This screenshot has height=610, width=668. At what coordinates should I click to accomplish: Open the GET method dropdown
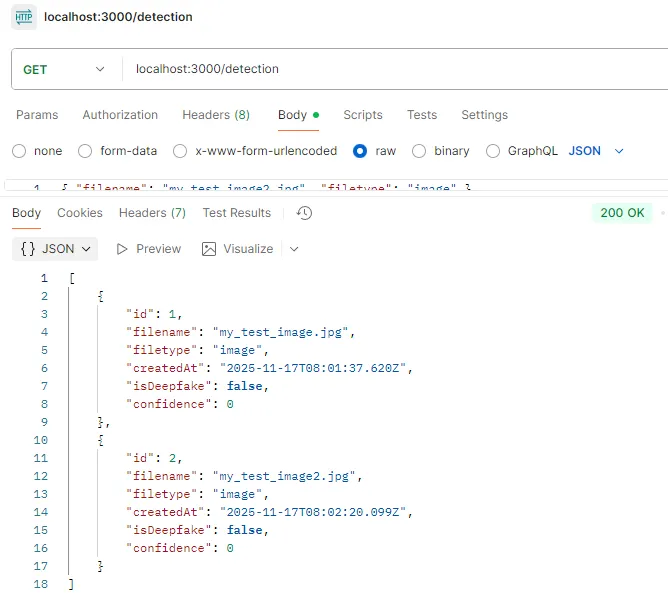pos(64,69)
